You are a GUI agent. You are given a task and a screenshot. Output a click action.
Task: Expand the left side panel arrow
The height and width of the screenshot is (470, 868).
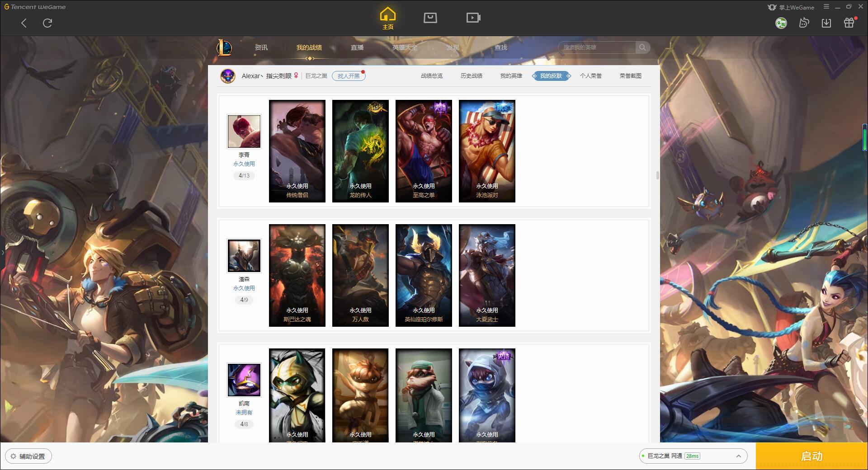[2, 253]
